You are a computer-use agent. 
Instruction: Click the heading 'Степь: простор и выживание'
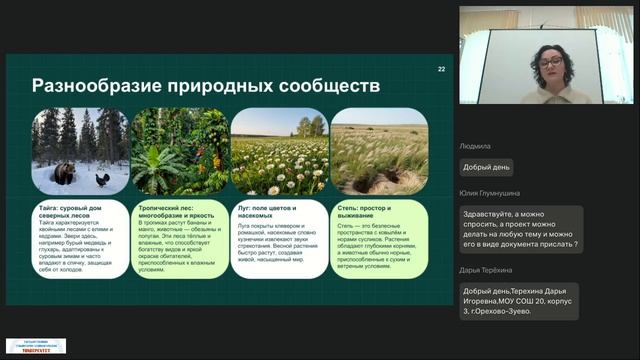coord(364,211)
